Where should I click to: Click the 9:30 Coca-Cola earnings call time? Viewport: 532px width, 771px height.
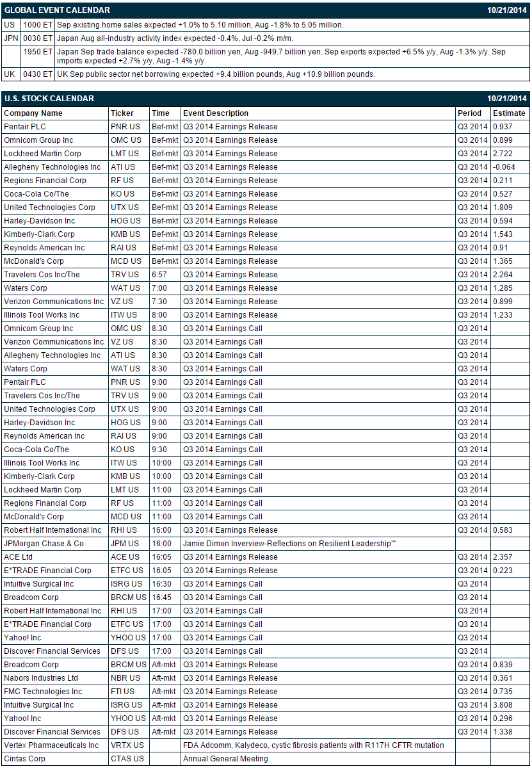point(159,450)
